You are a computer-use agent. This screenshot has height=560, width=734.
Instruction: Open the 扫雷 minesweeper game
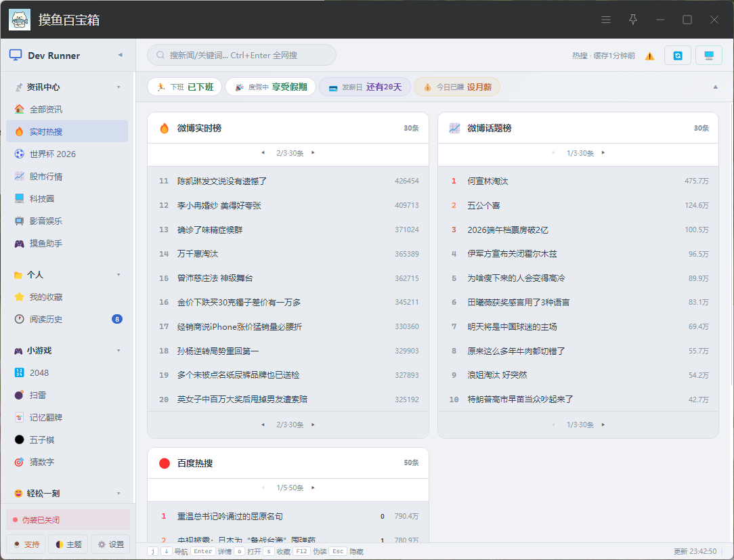(x=67, y=395)
